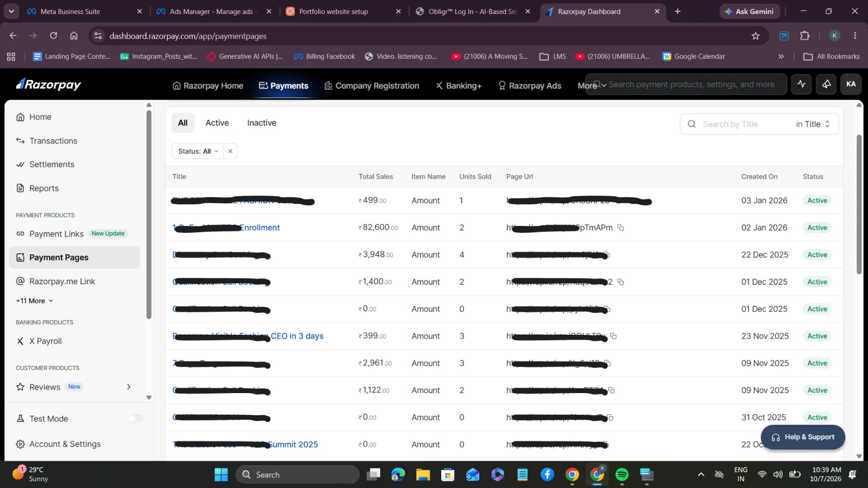Viewport: 868px width, 488px height.
Task: Click the browser home button
Action: point(74,36)
